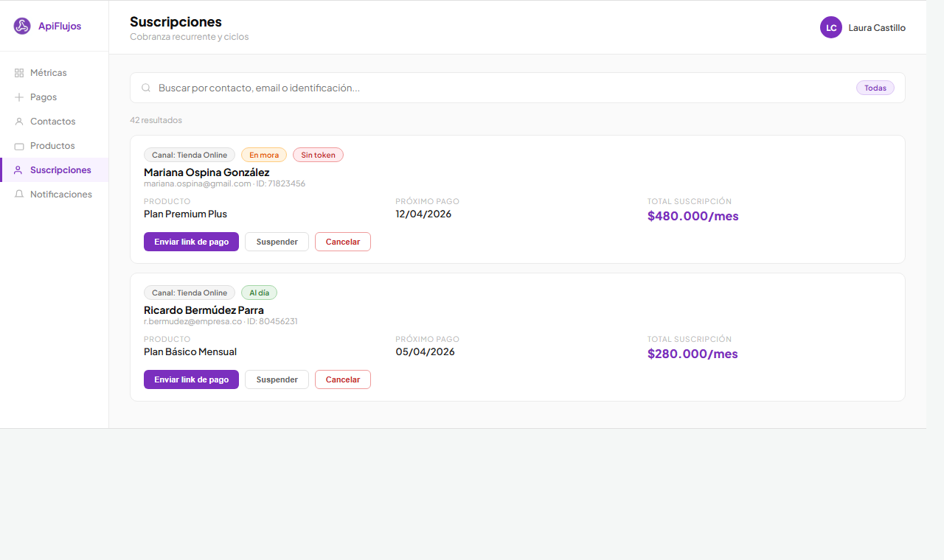The height and width of the screenshot is (560, 944).
Task: Click the Contactos person icon
Action: coord(19,122)
